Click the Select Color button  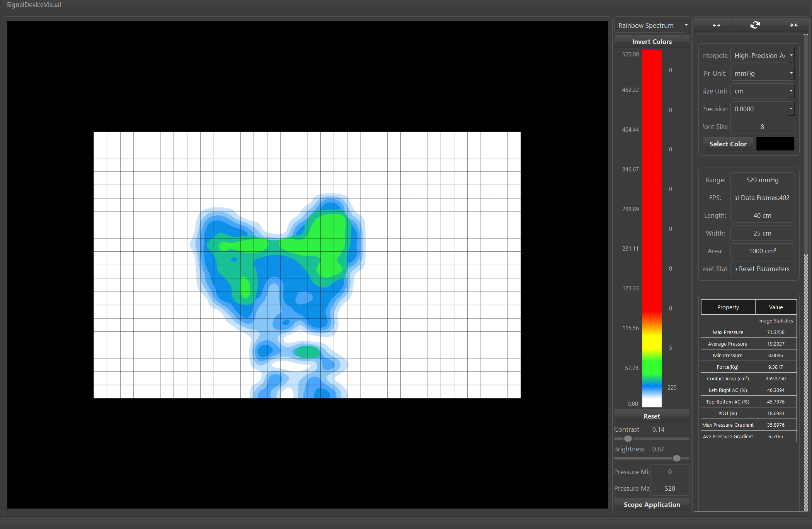coord(728,144)
